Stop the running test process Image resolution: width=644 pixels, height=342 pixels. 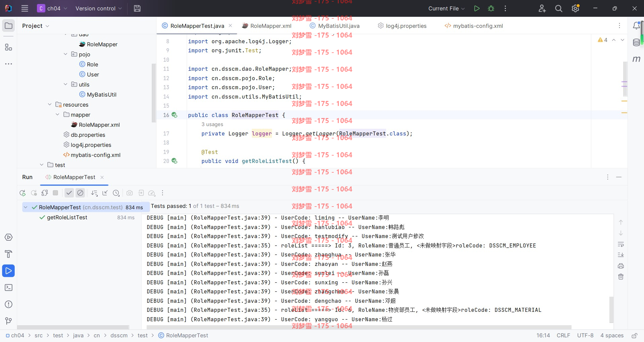pyautogui.click(x=56, y=193)
